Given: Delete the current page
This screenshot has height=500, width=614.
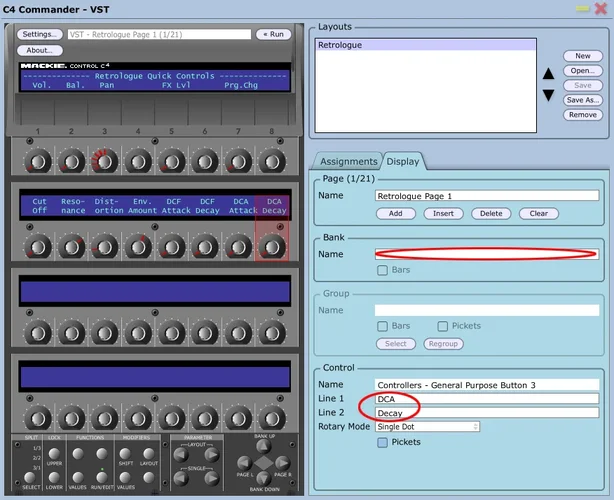Looking at the screenshot, I should (x=491, y=213).
